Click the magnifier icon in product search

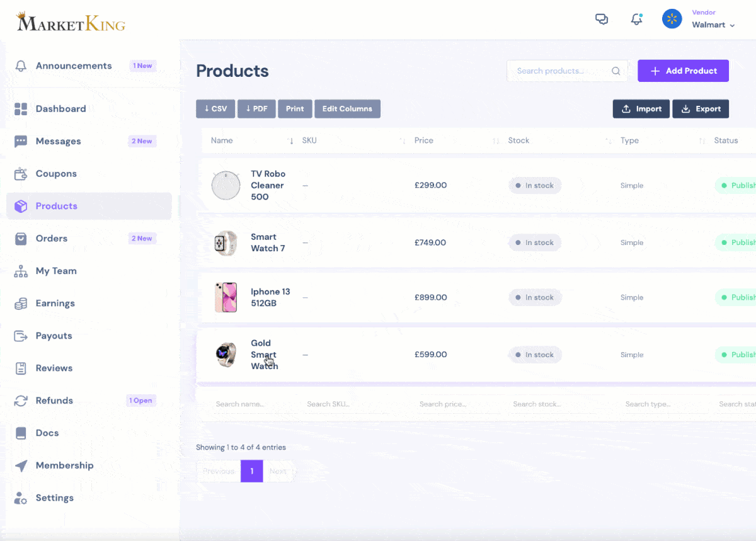point(616,71)
